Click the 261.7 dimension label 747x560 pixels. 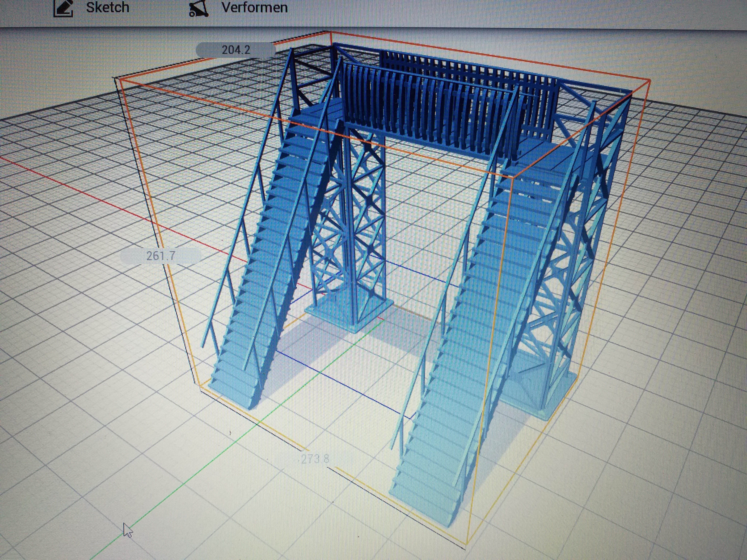(x=160, y=256)
